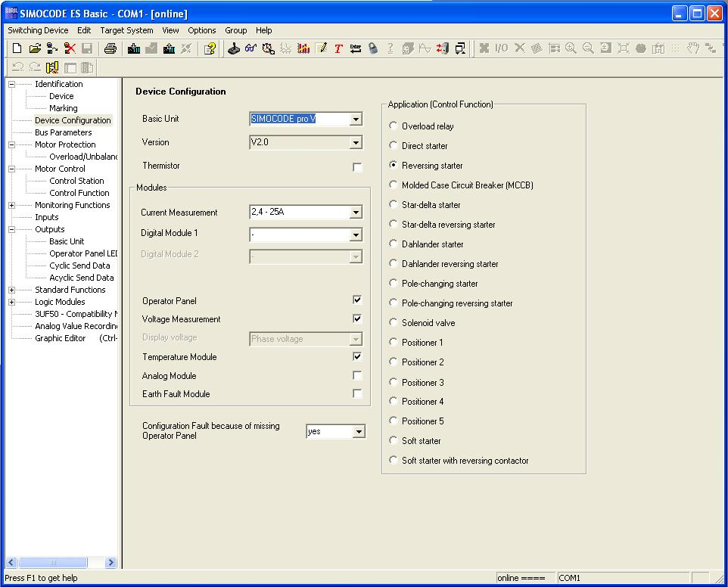Open the Graphic Editor tree item
The image size is (728, 587).
click(61, 338)
